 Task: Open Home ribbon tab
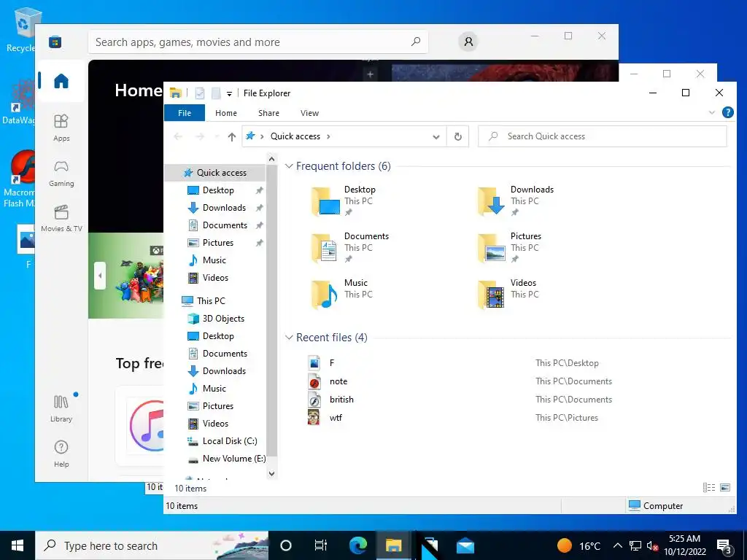pyautogui.click(x=226, y=113)
